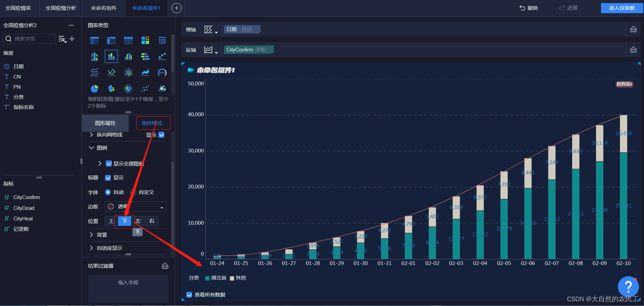Click the 湖北省 legend color swatch

pos(207,278)
